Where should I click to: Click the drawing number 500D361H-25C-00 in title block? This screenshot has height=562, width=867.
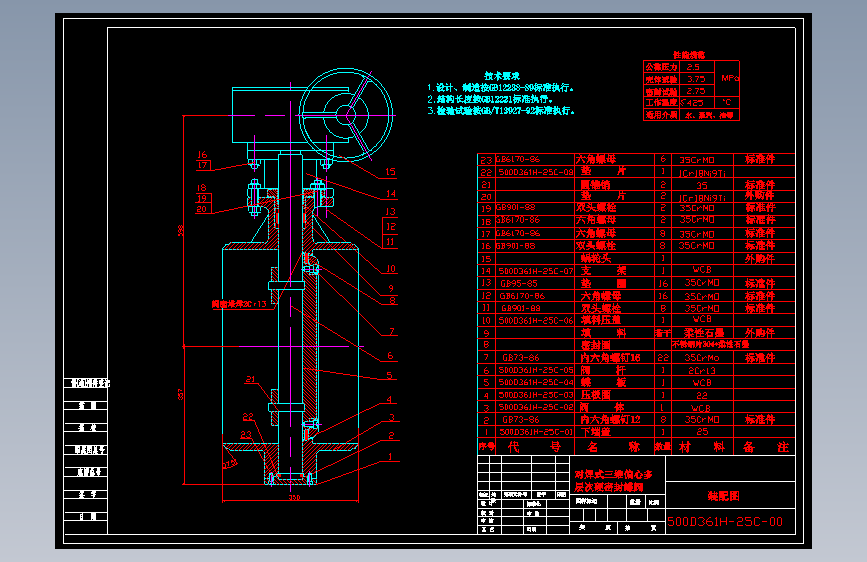[x=725, y=522]
